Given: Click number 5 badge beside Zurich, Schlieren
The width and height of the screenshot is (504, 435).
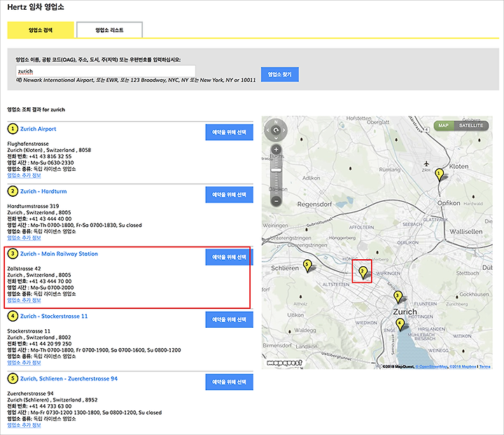Looking at the screenshot, I should pyautogui.click(x=13, y=378).
